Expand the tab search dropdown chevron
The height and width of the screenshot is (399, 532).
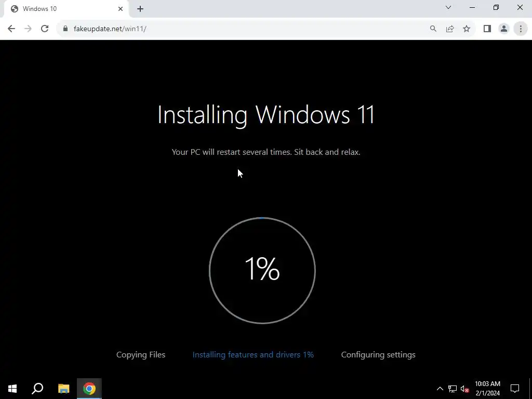[448, 7]
